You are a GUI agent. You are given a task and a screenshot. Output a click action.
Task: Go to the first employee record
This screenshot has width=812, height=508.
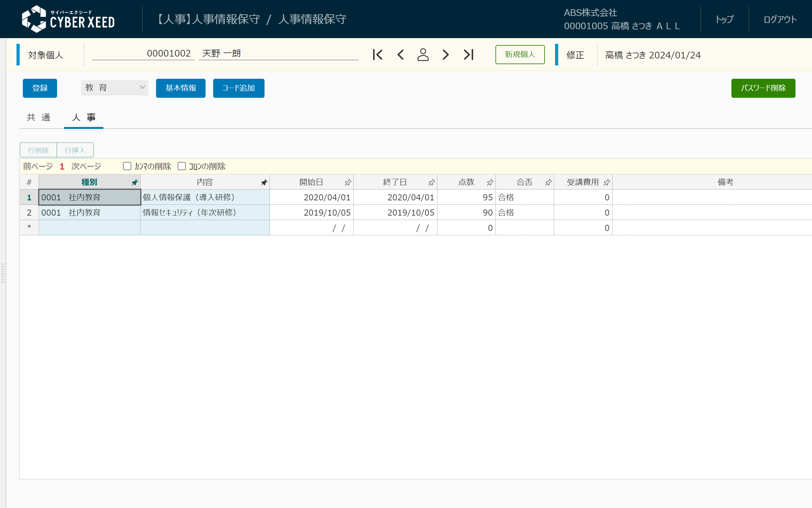point(377,55)
